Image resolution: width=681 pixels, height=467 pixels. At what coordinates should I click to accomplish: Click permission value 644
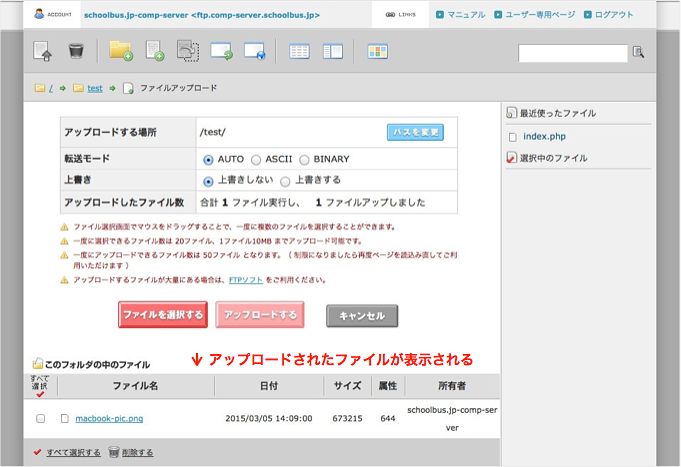387,418
